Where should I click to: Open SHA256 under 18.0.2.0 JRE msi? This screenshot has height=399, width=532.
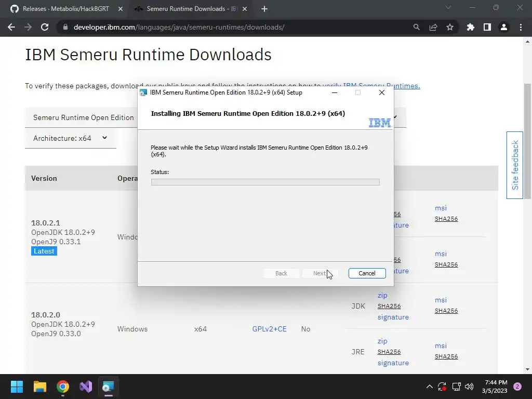click(x=446, y=356)
